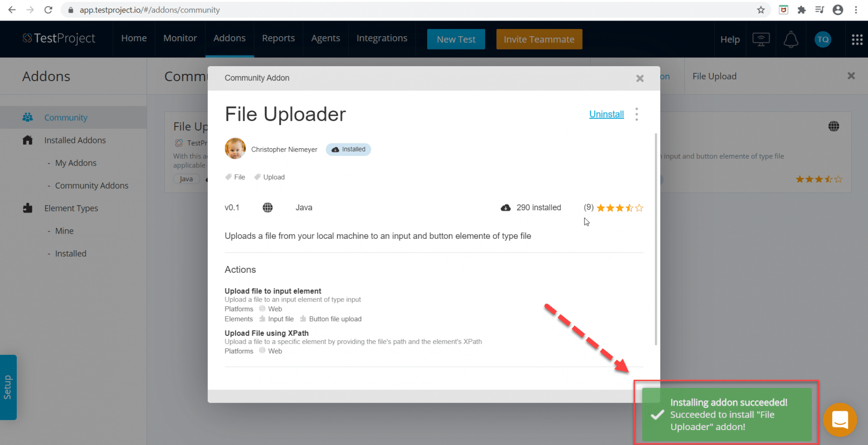Click the browser forward arrow

pyautogui.click(x=30, y=10)
